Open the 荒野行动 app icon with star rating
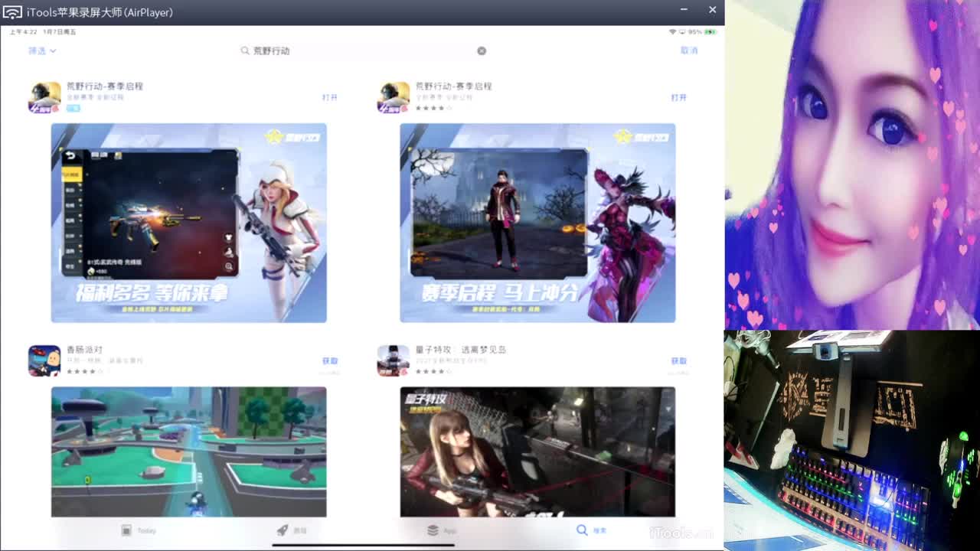 [x=394, y=97]
